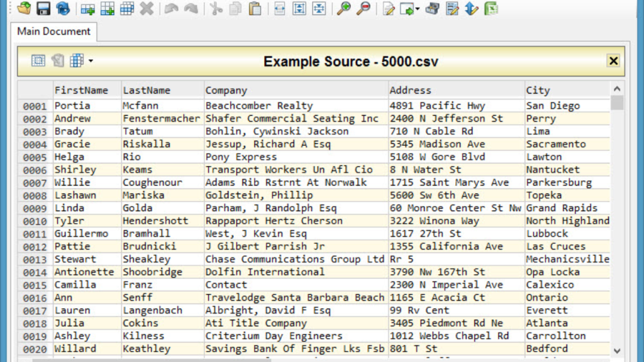This screenshot has width=644, height=362.
Task: Click the second grid-with-plus toolbar icon
Action: pos(107,9)
